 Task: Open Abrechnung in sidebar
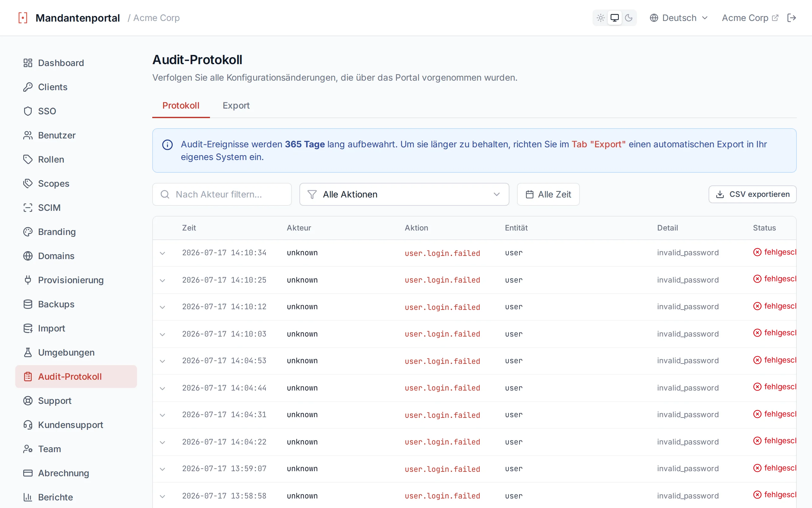point(76,473)
